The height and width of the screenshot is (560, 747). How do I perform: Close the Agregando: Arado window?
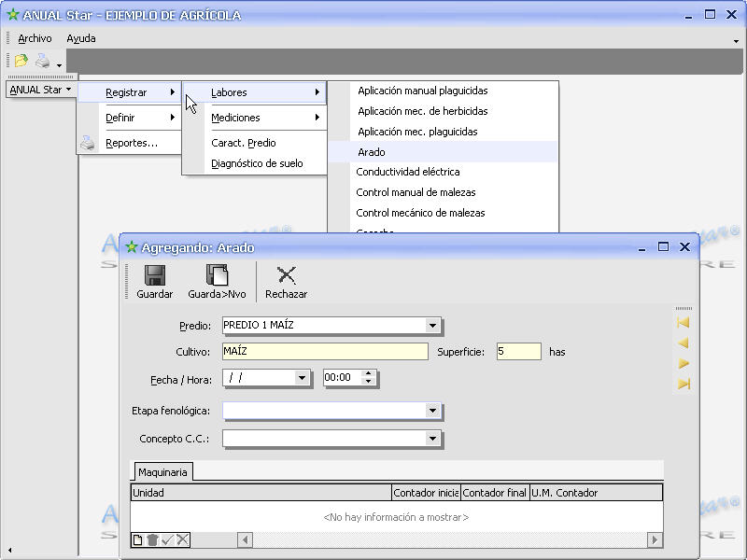click(684, 246)
